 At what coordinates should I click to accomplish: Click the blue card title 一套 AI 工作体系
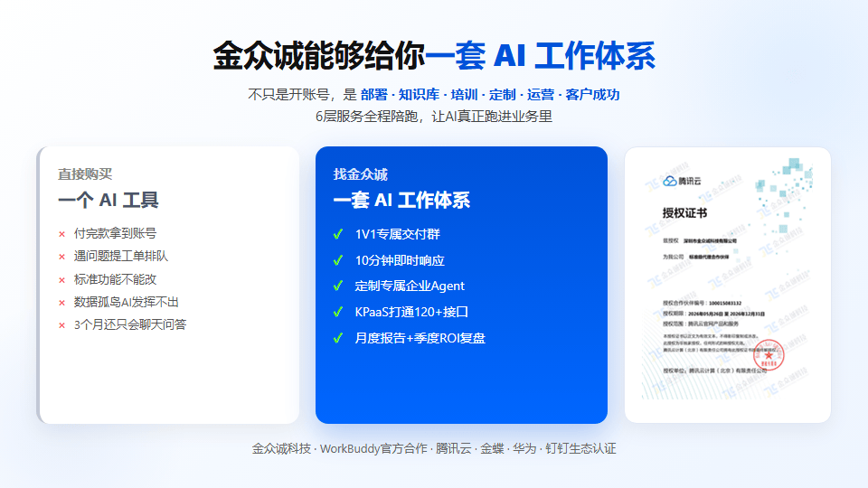(401, 200)
